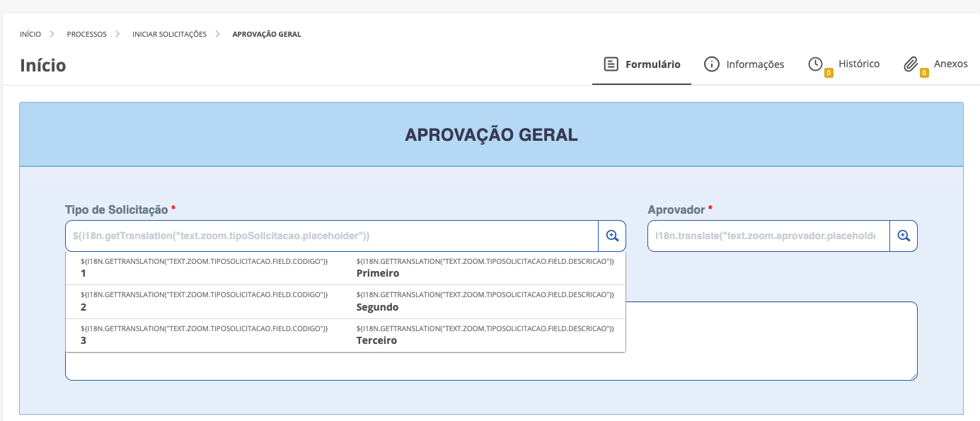Grab the textarea resize handle
Screen dimensions: 980x421
pos(913,376)
